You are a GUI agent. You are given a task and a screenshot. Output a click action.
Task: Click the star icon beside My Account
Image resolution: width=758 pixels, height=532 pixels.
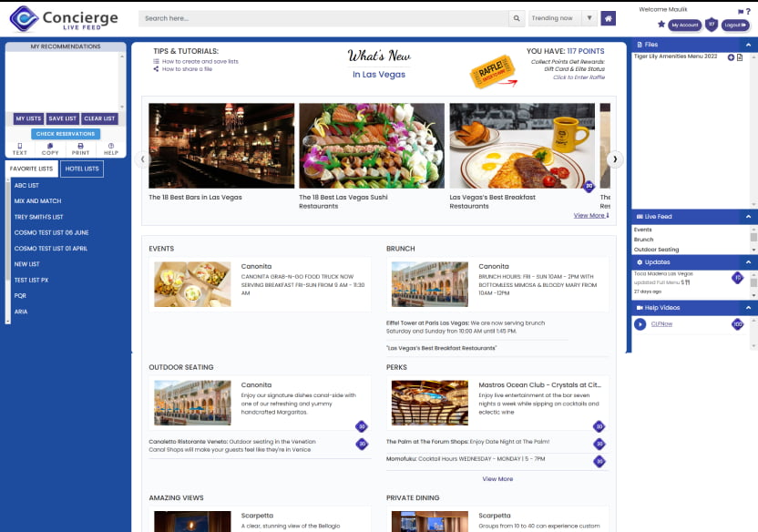[661, 25]
